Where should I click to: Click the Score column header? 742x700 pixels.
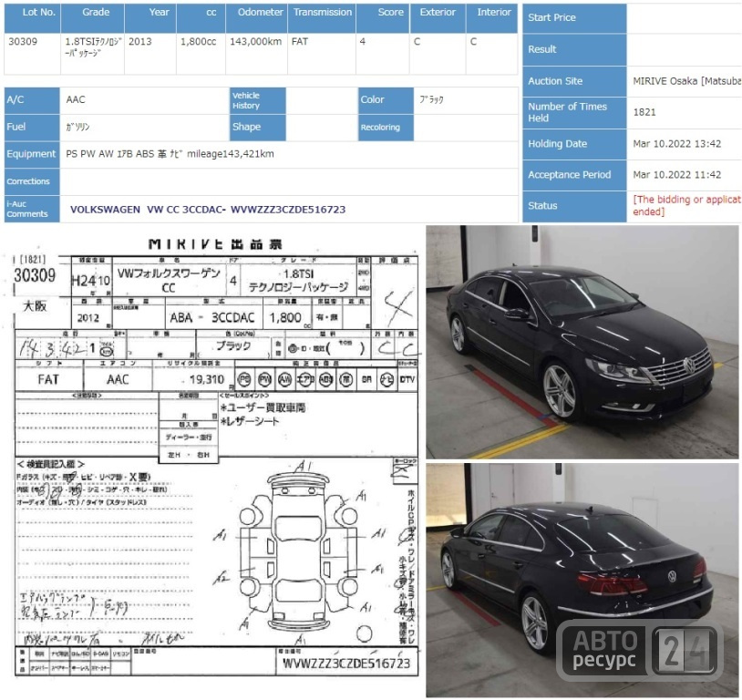pos(383,18)
